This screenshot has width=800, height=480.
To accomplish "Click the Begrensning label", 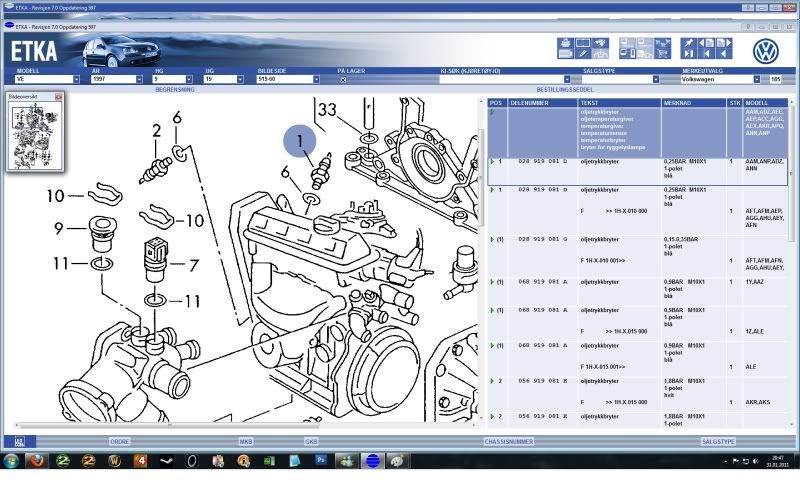I will pyautogui.click(x=174, y=89).
